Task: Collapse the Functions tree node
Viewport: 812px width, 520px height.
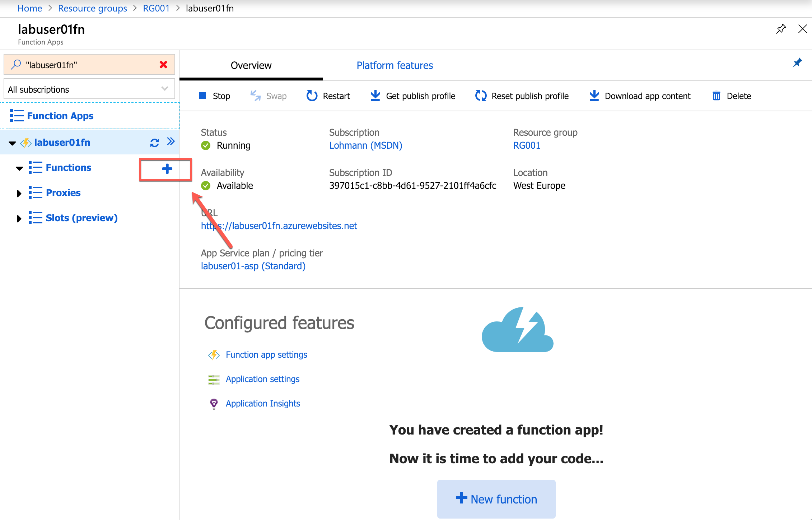Action: tap(19, 168)
